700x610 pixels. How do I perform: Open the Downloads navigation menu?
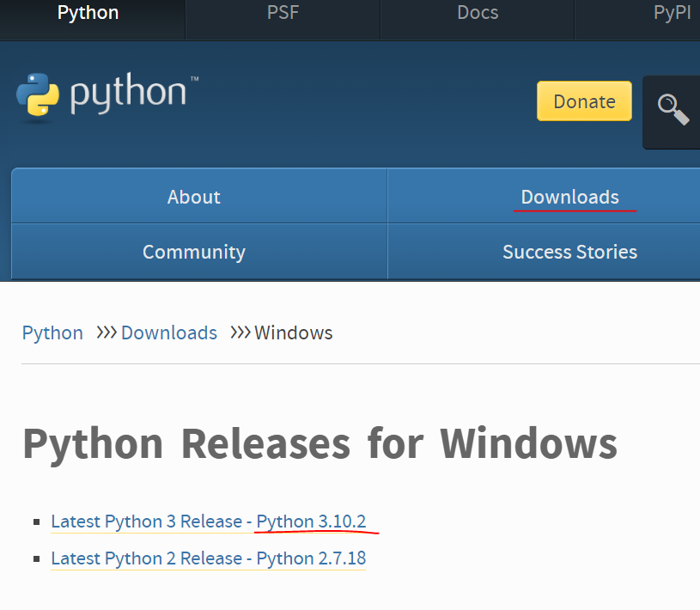point(569,197)
